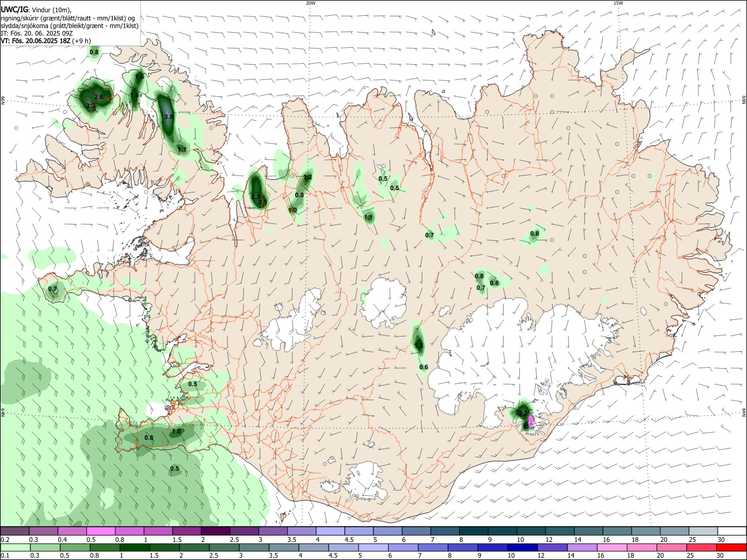Click the '2.6' rainfall value on the map

pos(99,97)
